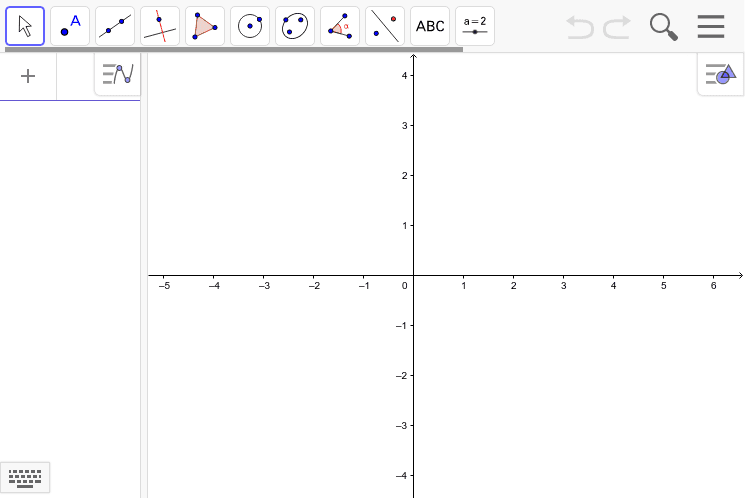Select the Slider a=2 tool

tap(475, 26)
